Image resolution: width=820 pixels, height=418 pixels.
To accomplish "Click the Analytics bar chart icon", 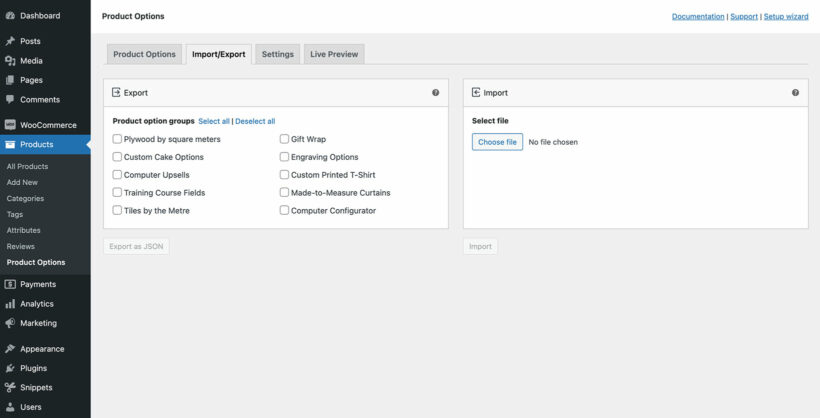I will [x=9, y=303].
